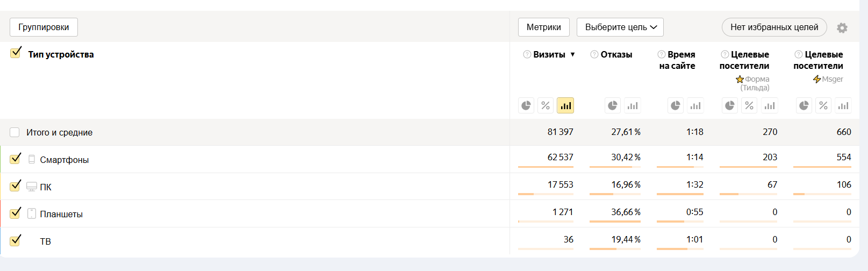
Task: Click bar chart icon under Msger goal column
Action: click(843, 105)
